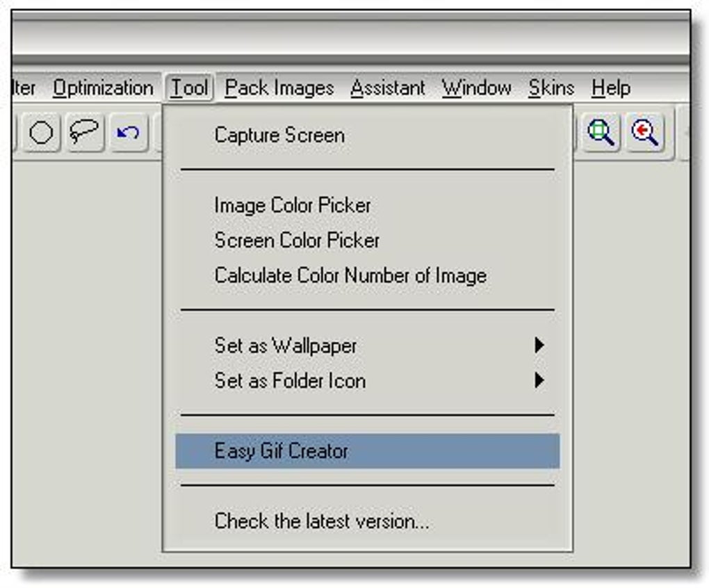This screenshot has height=588, width=709.
Task: Open the Pack Images menu
Action: point(279,88)
